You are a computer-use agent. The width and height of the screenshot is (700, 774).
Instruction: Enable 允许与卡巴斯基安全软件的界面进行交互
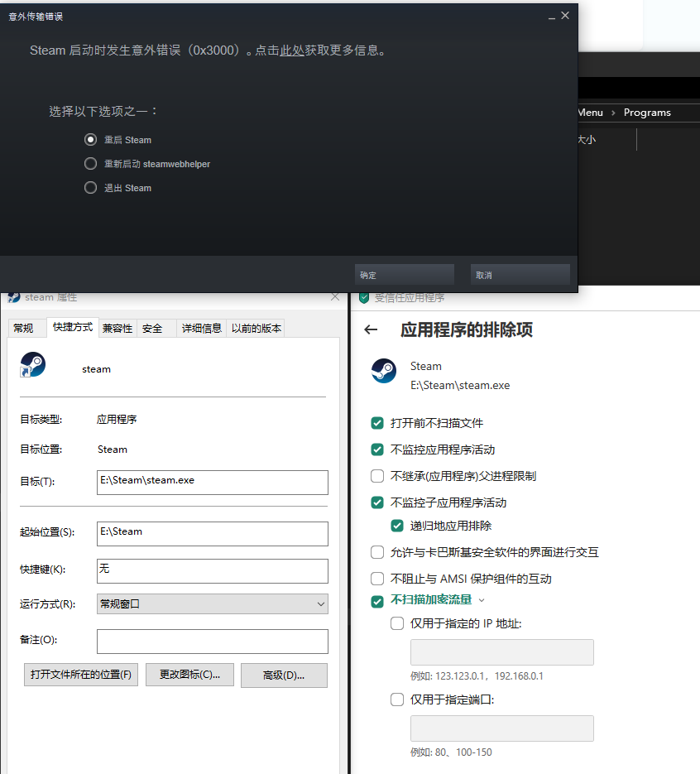(377, 552)
